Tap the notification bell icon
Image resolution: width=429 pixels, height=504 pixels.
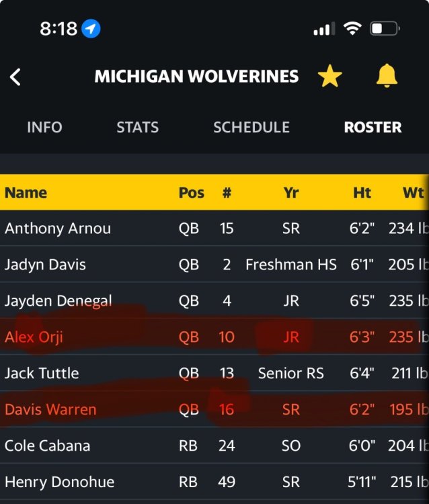[x=387, y=77]
